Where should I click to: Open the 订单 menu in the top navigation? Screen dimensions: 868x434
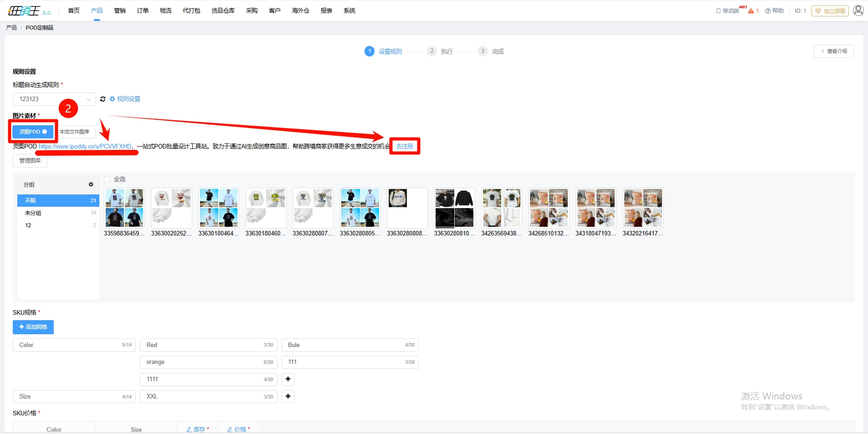(143, 10)
